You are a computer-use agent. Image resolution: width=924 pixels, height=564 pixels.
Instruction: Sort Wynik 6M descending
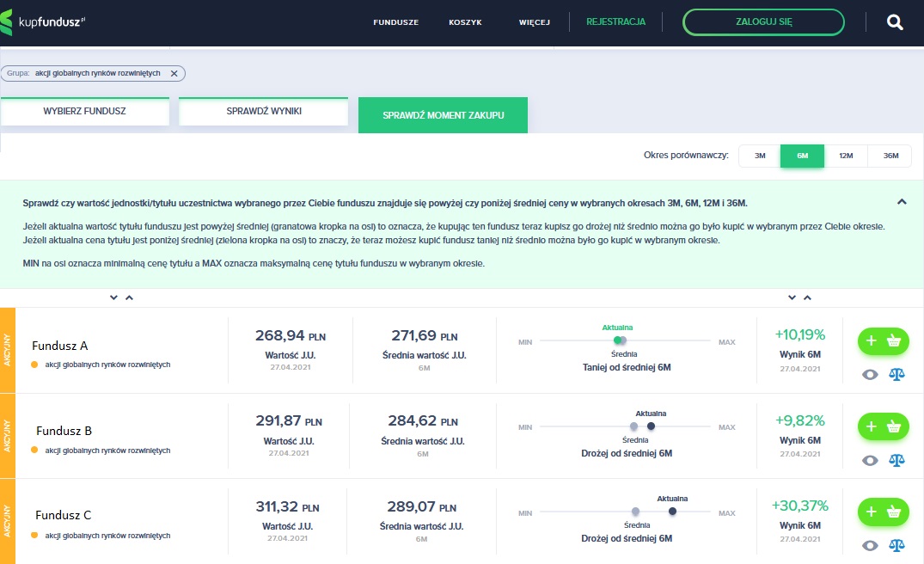pos(792,297)
